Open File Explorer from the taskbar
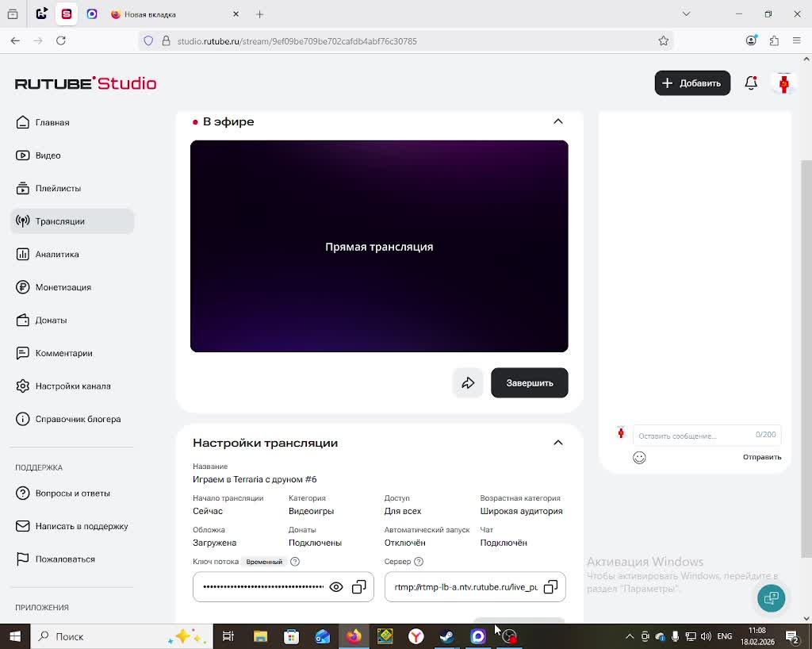The width and height of the screenshot is (812, 649). pos(260,636)
